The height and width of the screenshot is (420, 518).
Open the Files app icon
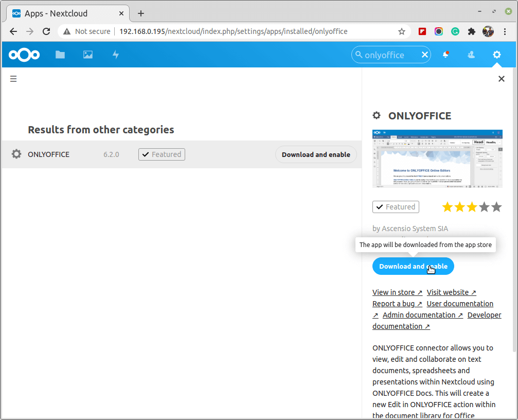pyautogui.click(x=60, y=55)
